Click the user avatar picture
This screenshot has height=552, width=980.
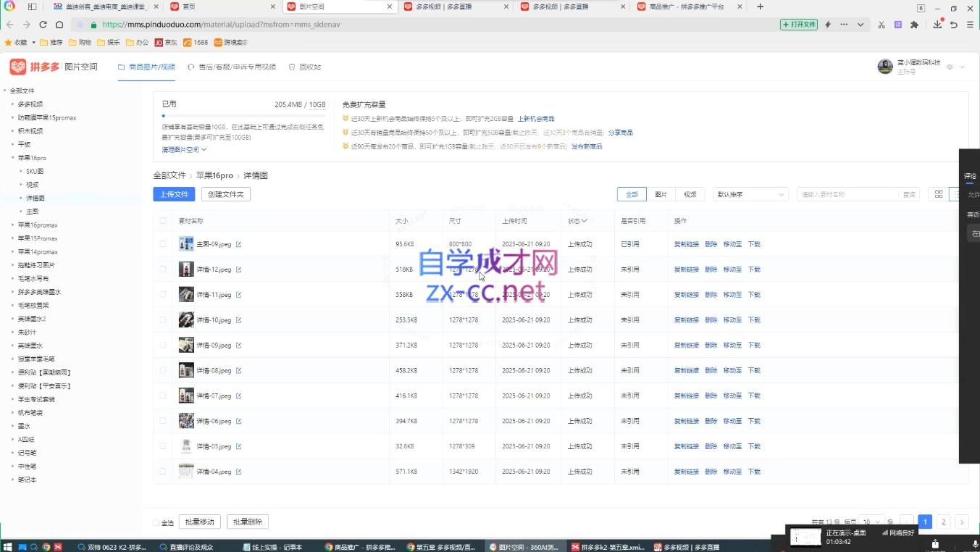tap(885, 67)
